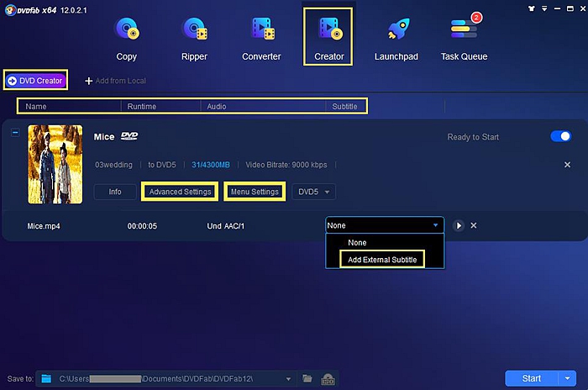The height and width of the screenshot is (390, 588).
Task: Toggle the Ready to Start switch
Action: point(560,136)
